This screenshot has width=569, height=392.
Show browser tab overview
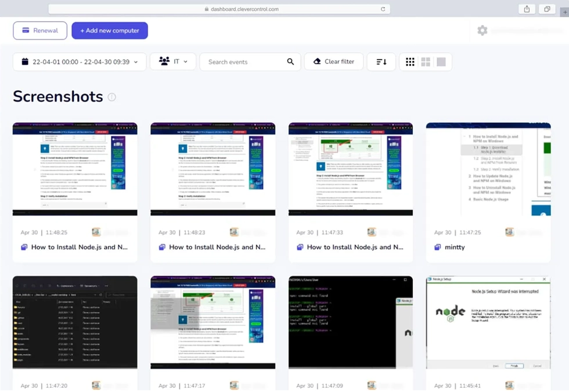[547, 9]
